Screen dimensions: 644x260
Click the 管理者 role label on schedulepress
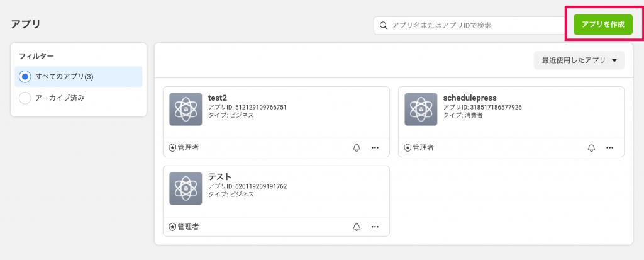423,147
